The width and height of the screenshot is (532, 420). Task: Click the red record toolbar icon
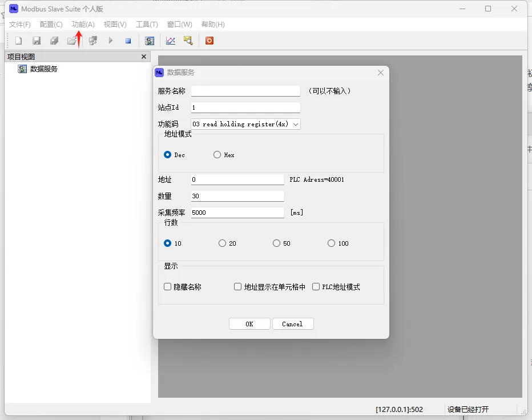pyautogui.click(x=209, y=41)
